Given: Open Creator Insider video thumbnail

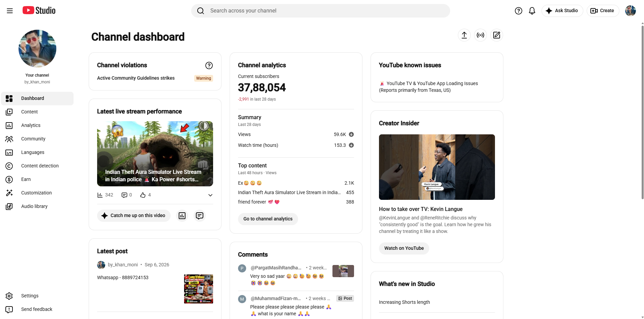Looking at the screenshot, I should (437, 167).
